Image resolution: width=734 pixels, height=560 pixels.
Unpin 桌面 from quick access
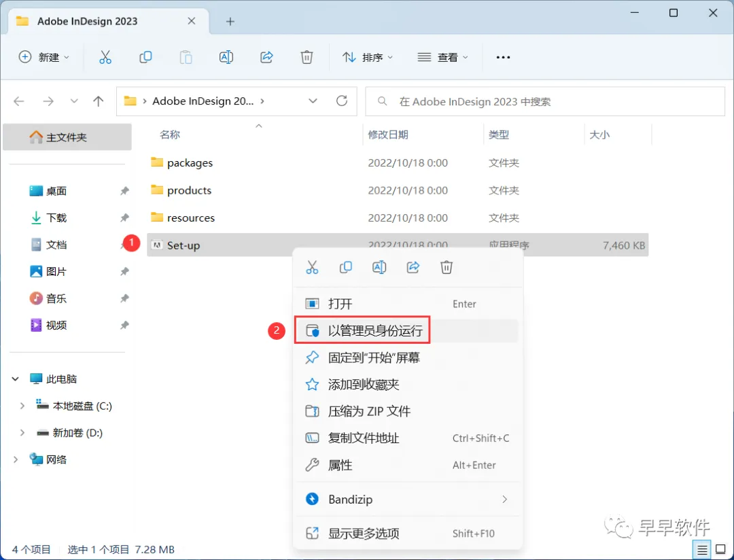click(x=124, y=191)
